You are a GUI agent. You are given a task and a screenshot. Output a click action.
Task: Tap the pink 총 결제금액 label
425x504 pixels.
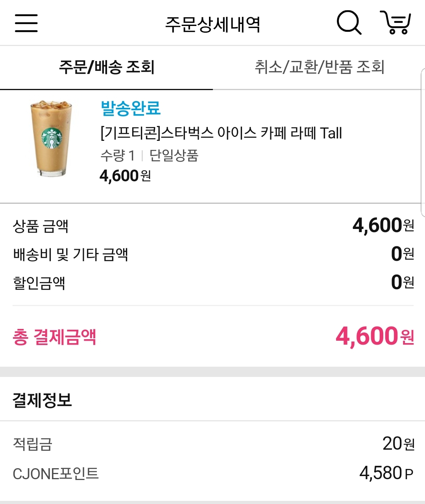click(x=54, y=337)
